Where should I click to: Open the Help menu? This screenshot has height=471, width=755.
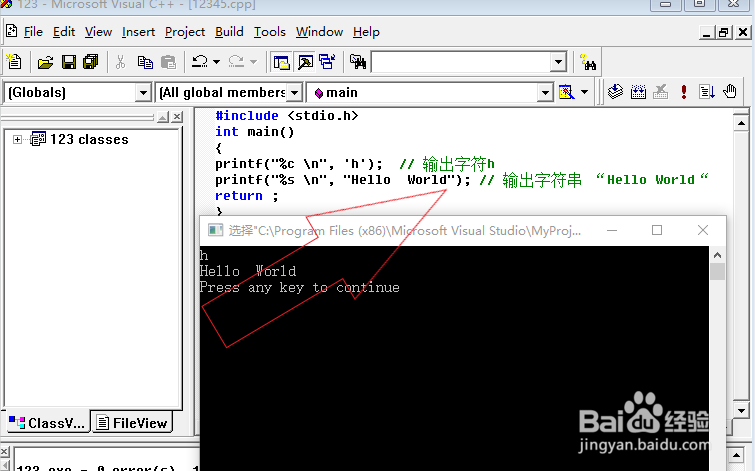tap(366, 32)
